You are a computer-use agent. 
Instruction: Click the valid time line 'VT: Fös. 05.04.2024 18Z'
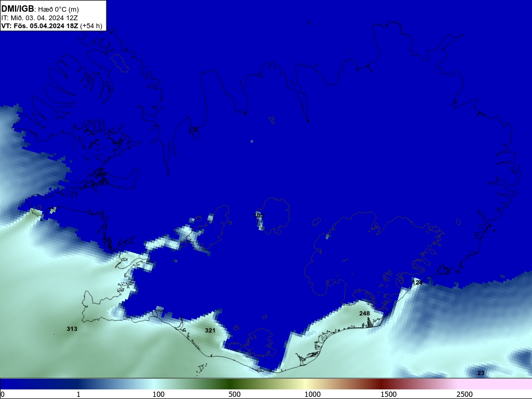40,26
